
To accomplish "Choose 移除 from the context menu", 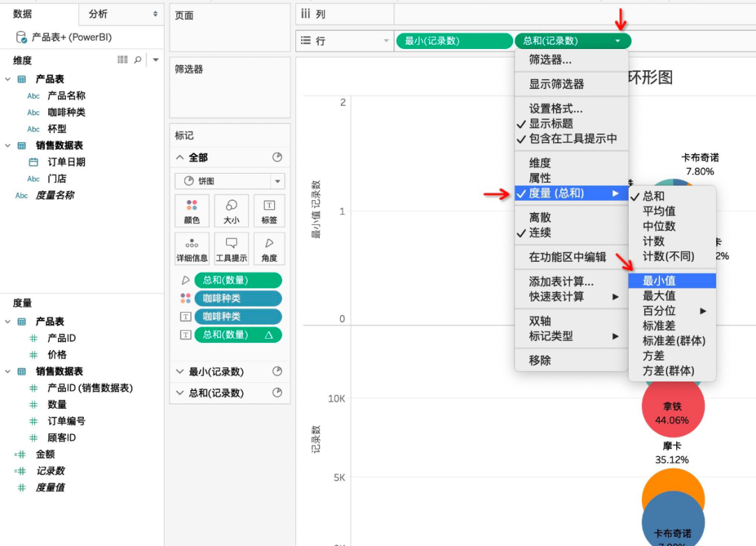I will (x=540, y=360).
